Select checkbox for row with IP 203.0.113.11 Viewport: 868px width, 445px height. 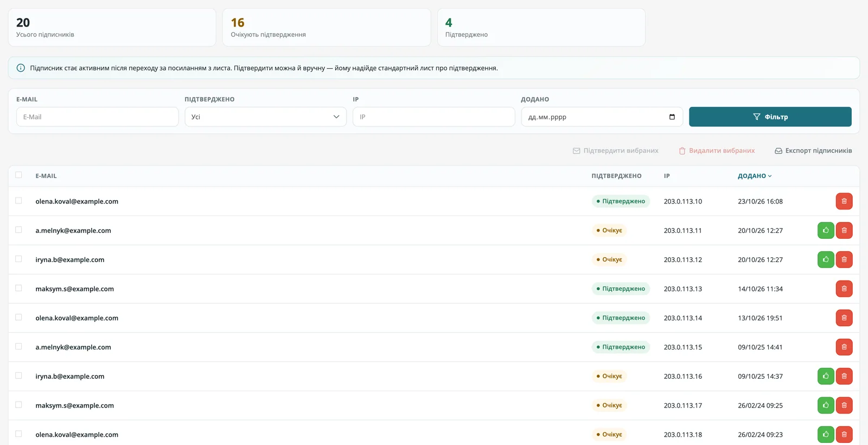click(18, 230)
